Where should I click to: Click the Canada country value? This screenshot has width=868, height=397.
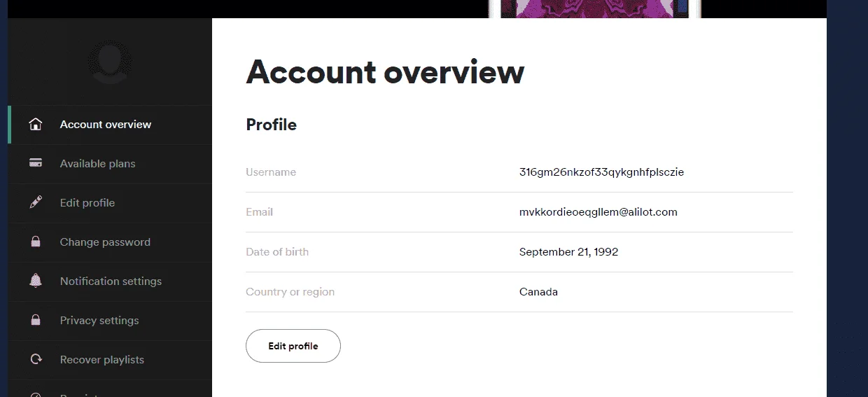point(538,292)
